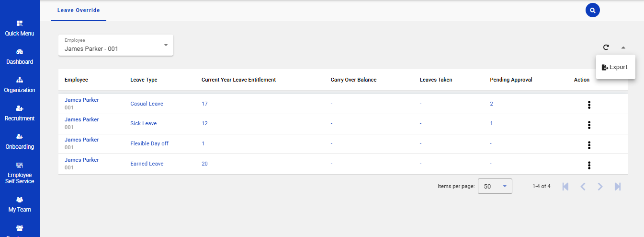Screen dimensions: 644x237
Task: Open action menu for Sick Leave row
Action: [x=589, y=125]
